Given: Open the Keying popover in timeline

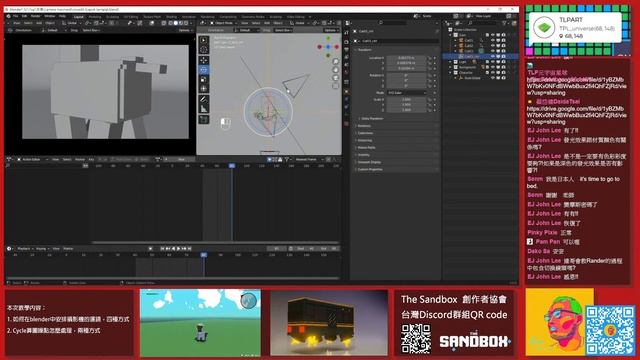Looking at the screenshot, I should (42, 249).
